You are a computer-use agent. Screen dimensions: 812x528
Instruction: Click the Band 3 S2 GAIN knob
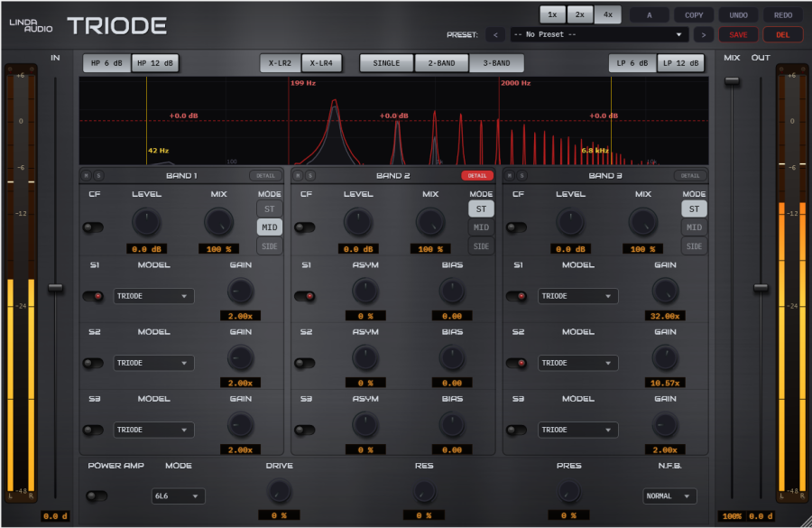pyautogui.click(x=665, y=358)
